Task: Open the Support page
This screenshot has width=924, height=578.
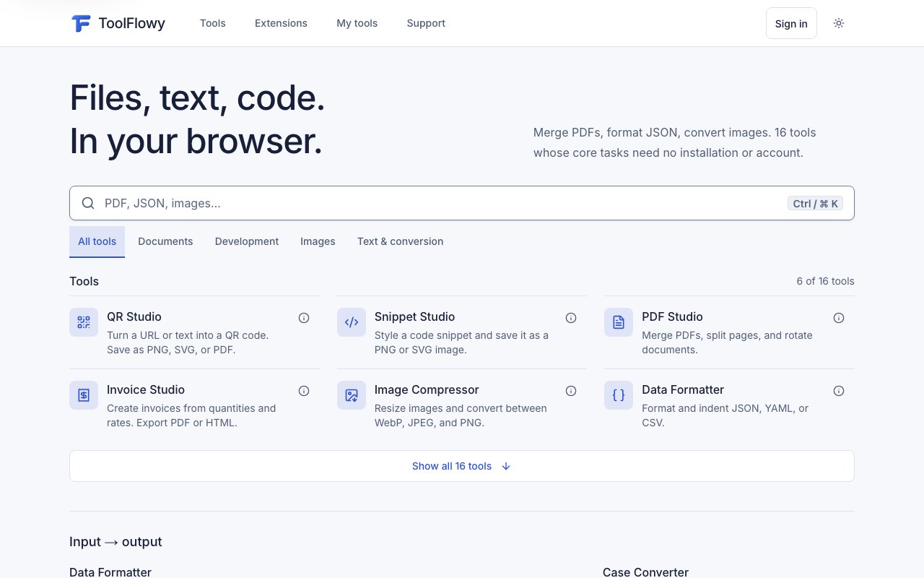Action: [426, 23]
